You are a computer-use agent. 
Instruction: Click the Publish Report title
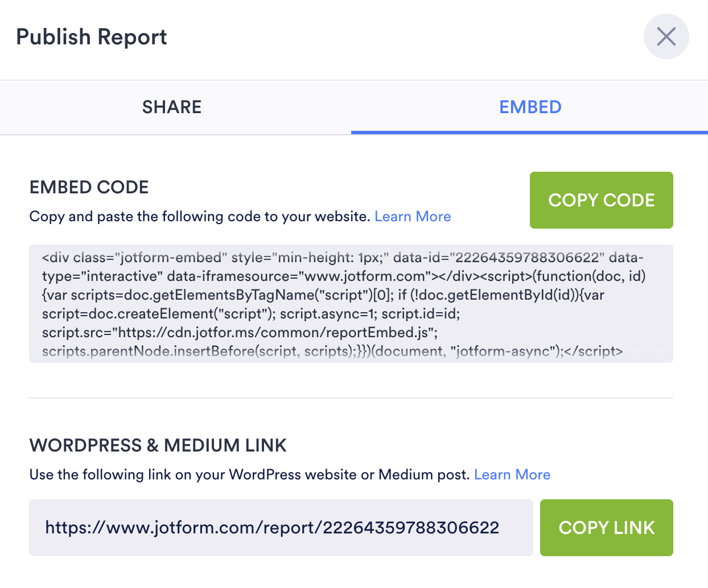[x=92, y=37]
